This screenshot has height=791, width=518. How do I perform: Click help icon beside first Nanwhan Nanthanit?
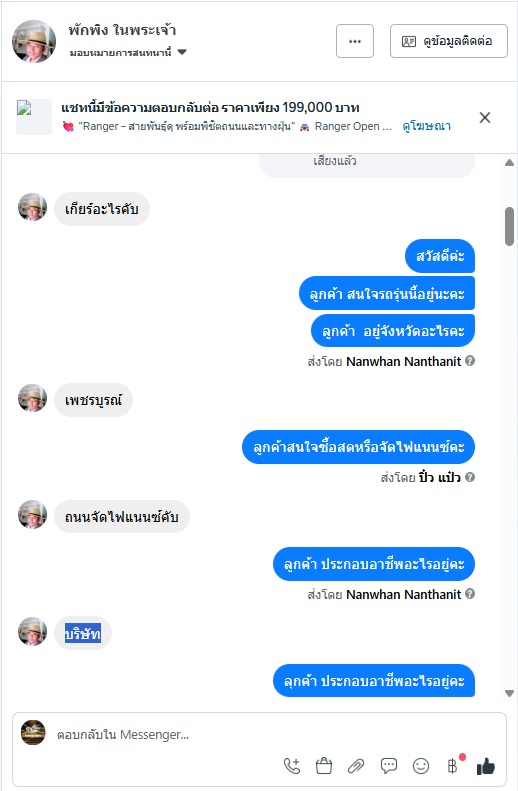pyautogui.click(x=470, y=361)
